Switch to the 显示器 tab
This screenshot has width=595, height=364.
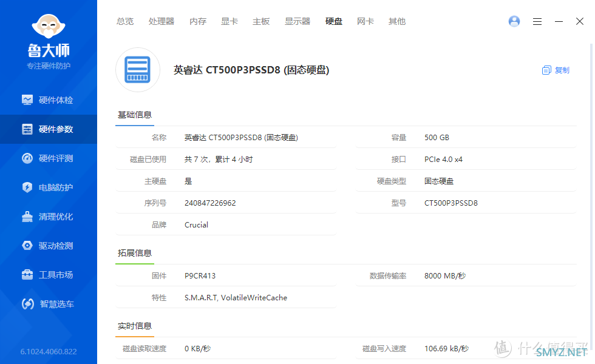point(297,21)
